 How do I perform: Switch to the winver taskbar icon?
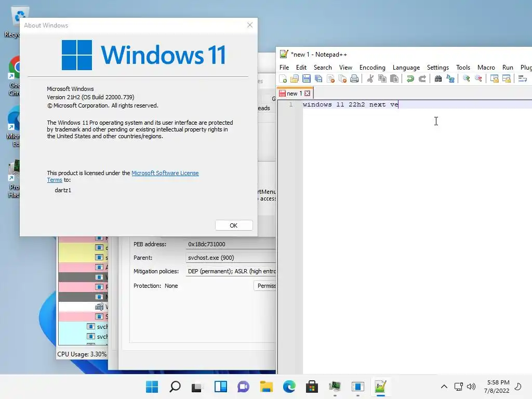[x=357, y=387]
